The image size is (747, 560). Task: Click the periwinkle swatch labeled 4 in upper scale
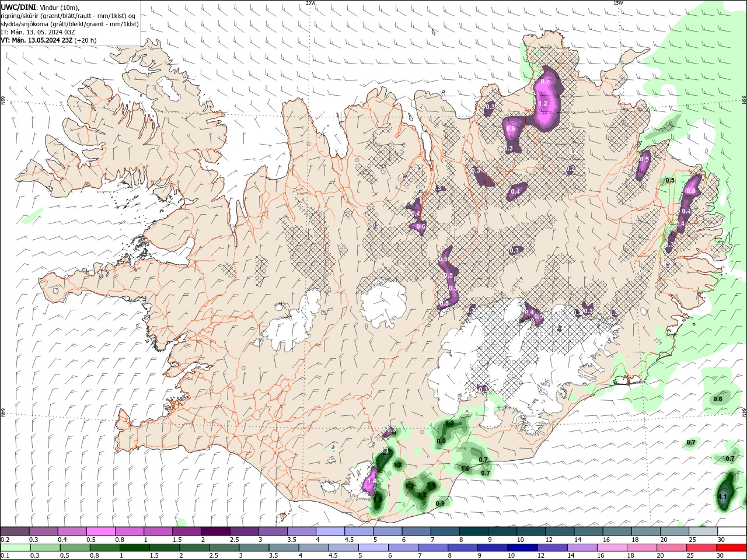pos(330,531)
